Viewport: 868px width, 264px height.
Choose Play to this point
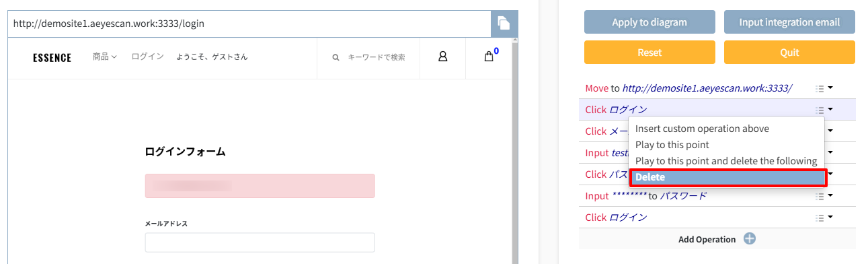[672, 145]
